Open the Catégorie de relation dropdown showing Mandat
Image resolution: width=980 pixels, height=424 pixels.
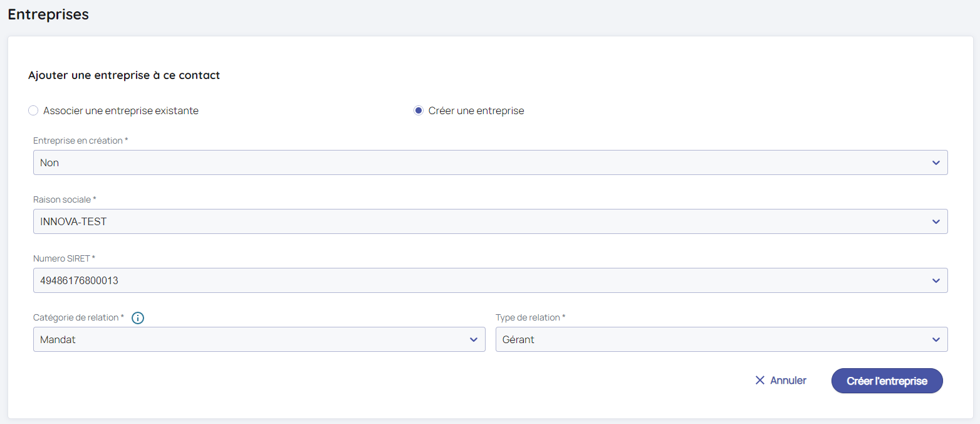[251, 340]
